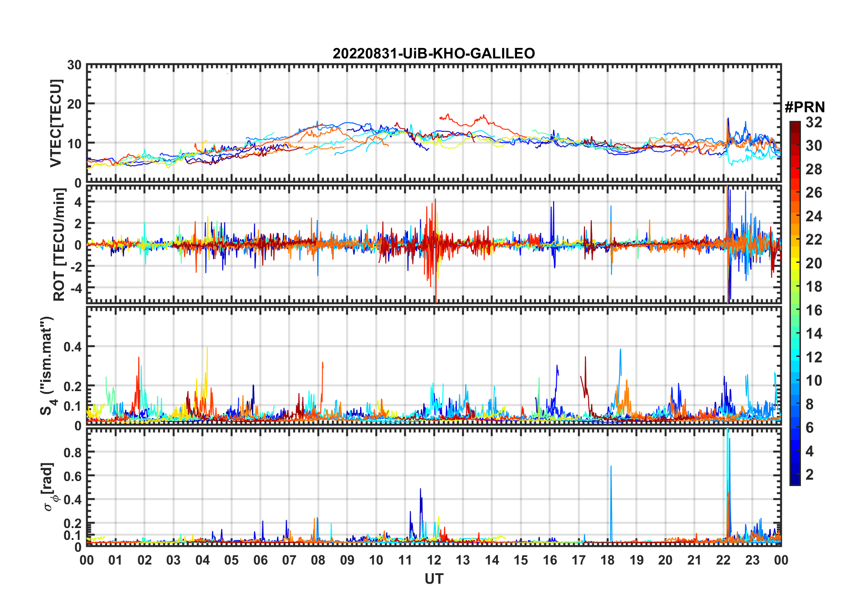Click the S4 ("ism.mat") axis label

coord(47,366)
